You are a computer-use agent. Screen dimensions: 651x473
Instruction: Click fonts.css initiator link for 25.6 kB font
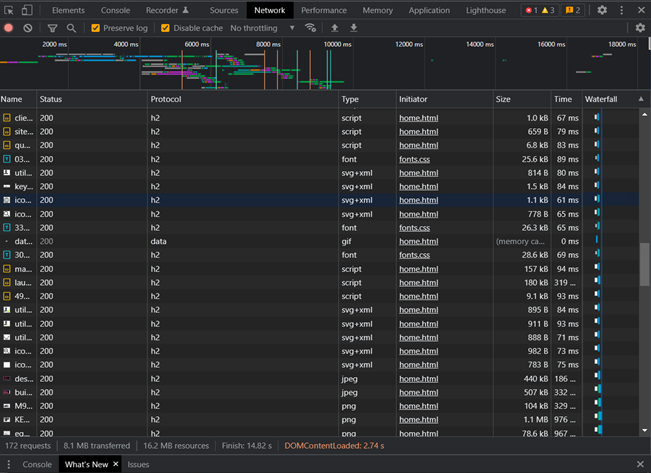coord(414,159)
